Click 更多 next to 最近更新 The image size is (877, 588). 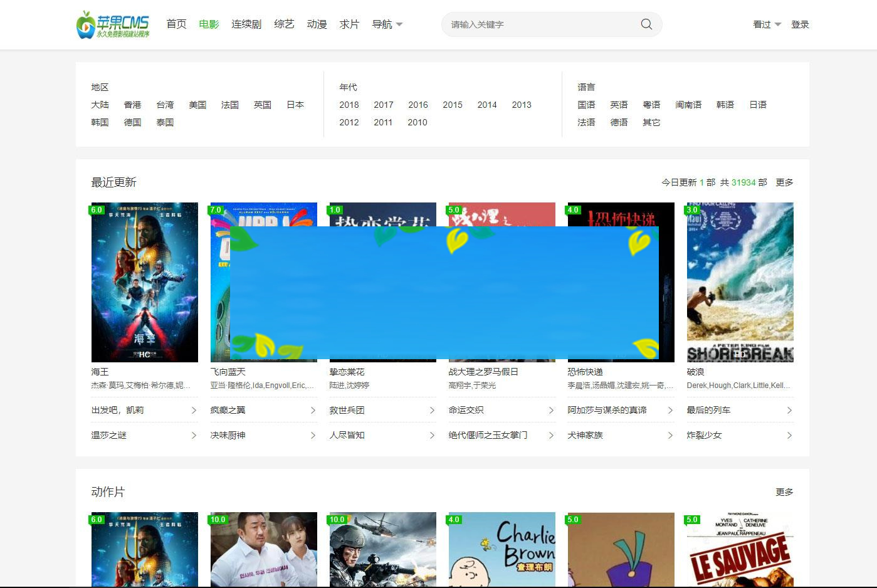[x=784, y=182]
